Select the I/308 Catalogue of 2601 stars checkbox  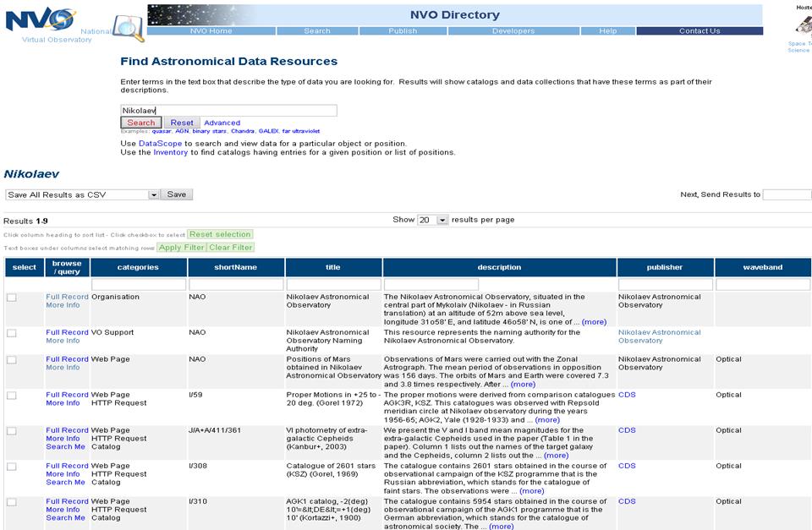point(11,467)
